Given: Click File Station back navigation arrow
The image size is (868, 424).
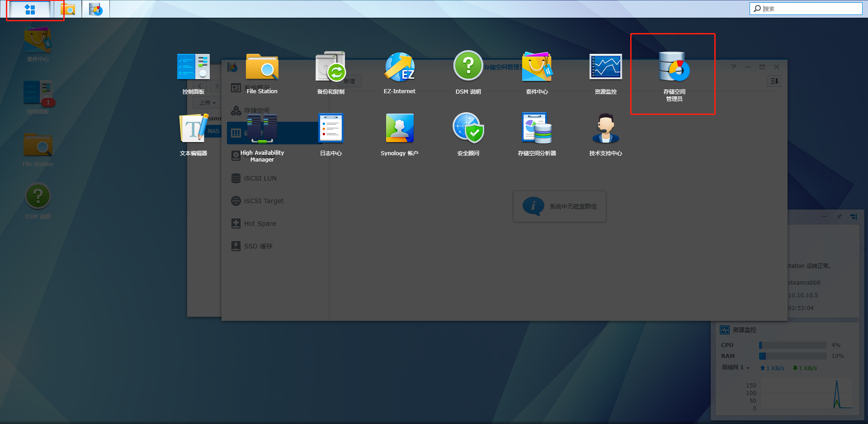Looking at the screenshot, I should [x=200, y=86].
